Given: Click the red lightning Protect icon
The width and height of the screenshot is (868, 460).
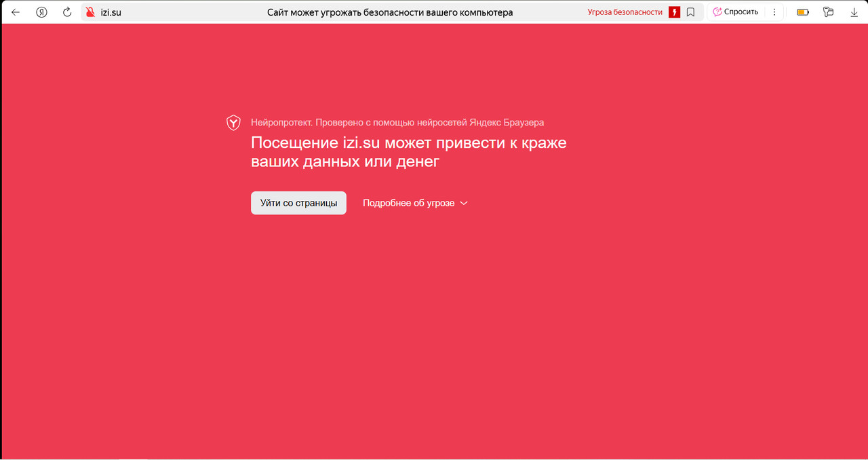Looking at the screenshot, I should tap(674, 12).
